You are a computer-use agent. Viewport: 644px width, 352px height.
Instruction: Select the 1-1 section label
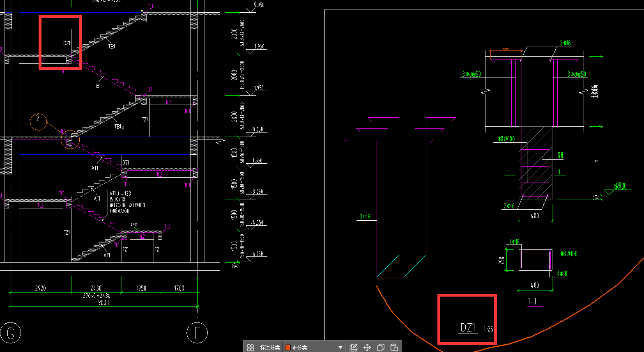(532, 302)
